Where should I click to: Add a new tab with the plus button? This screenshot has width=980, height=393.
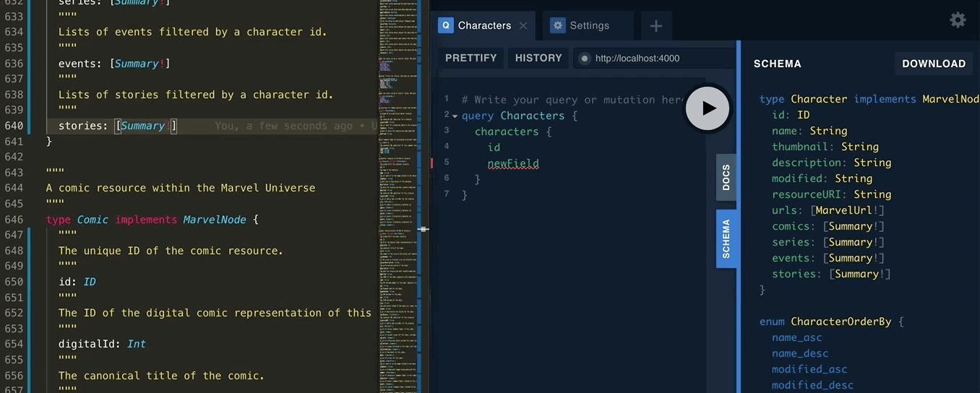click(656, 26)
